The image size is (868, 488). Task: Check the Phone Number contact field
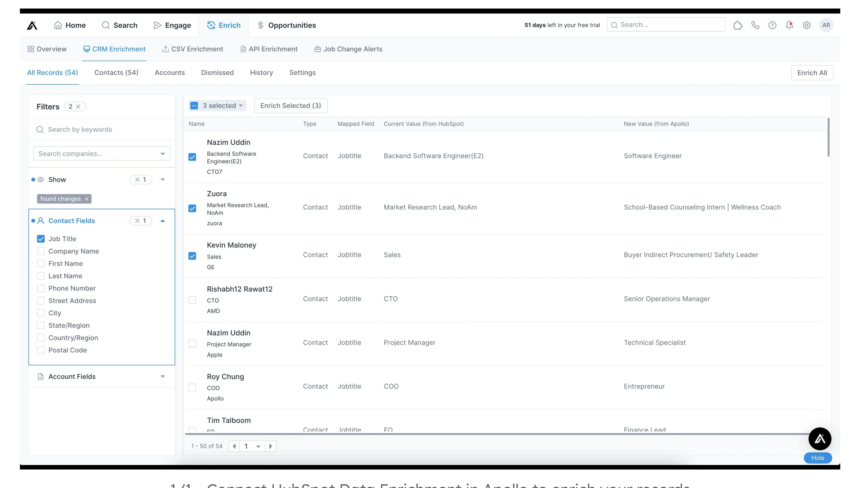pos(41,288)
